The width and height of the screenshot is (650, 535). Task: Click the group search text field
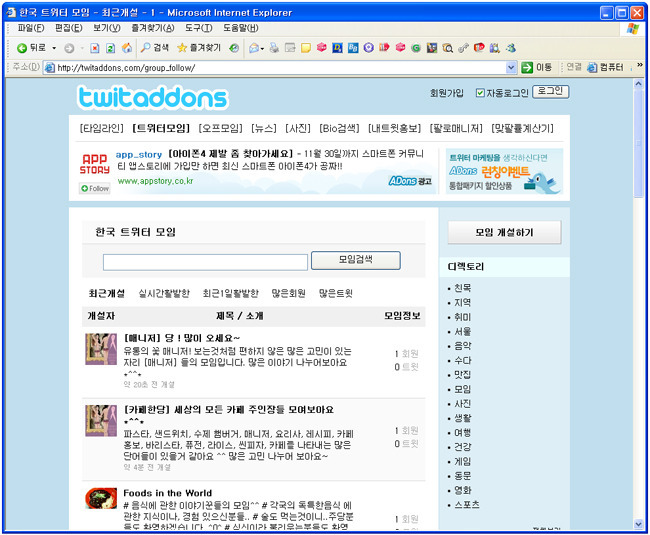[x=205, y=262]
